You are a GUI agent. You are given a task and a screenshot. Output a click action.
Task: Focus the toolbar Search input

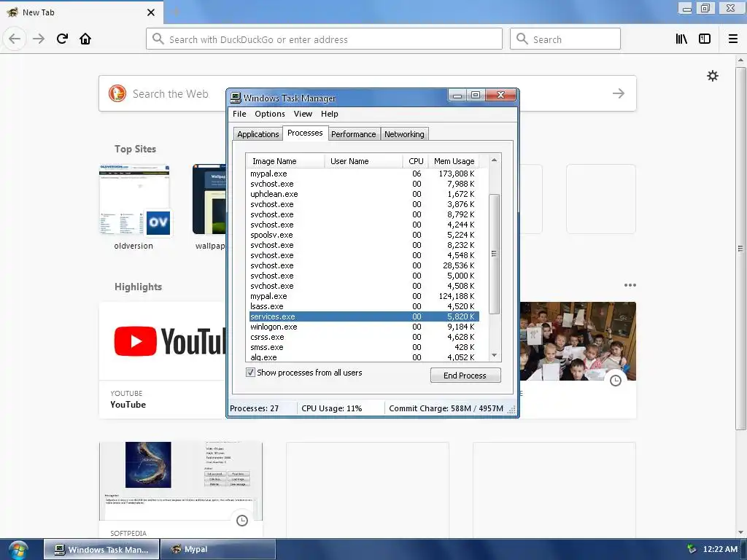pos(565,39)
